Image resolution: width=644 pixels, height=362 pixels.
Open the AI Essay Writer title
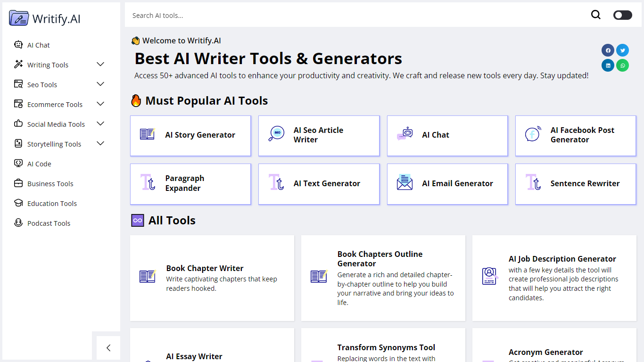coord(194,356)
